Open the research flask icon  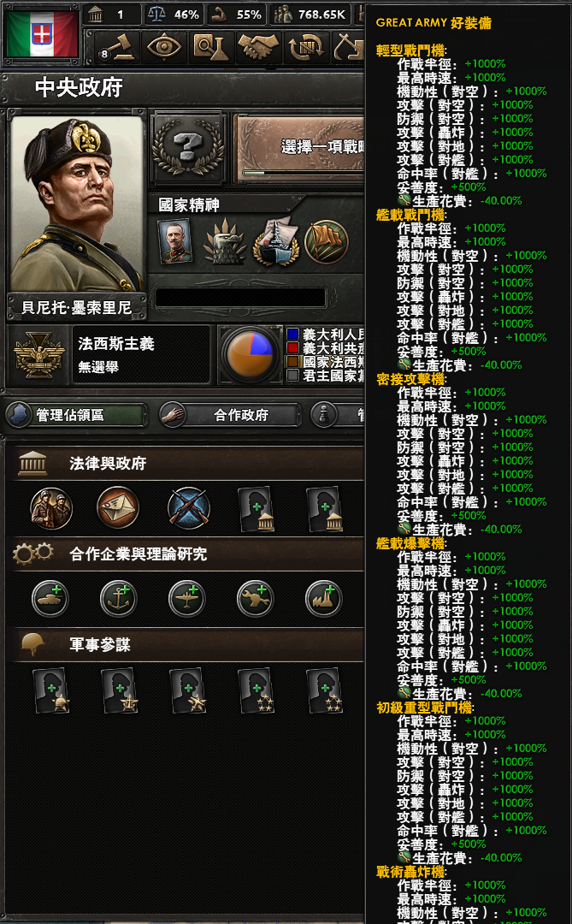211,47
